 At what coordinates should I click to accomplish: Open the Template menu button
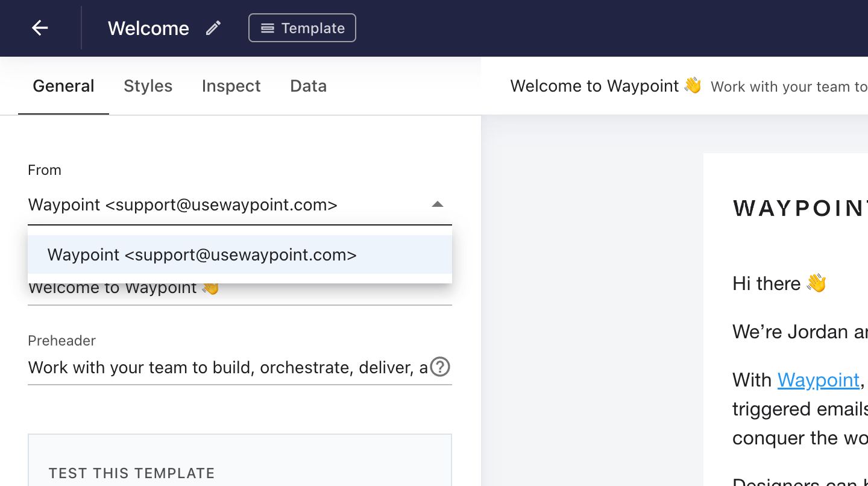[x=302, y=28]
